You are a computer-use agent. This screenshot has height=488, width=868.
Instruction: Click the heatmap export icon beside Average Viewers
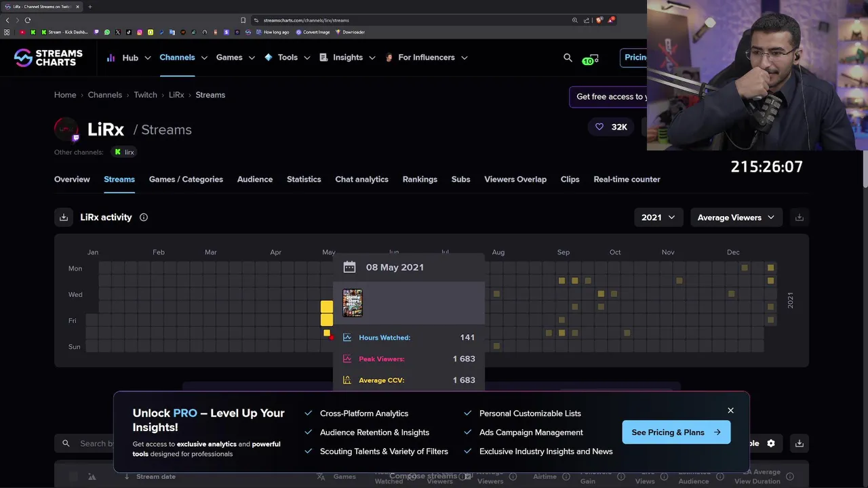[799, 218]
